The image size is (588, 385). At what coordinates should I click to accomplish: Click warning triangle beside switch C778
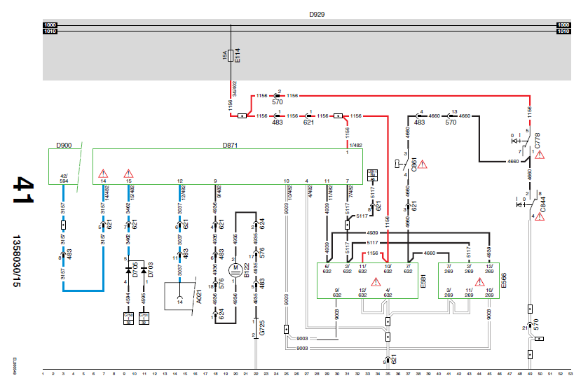540,154
